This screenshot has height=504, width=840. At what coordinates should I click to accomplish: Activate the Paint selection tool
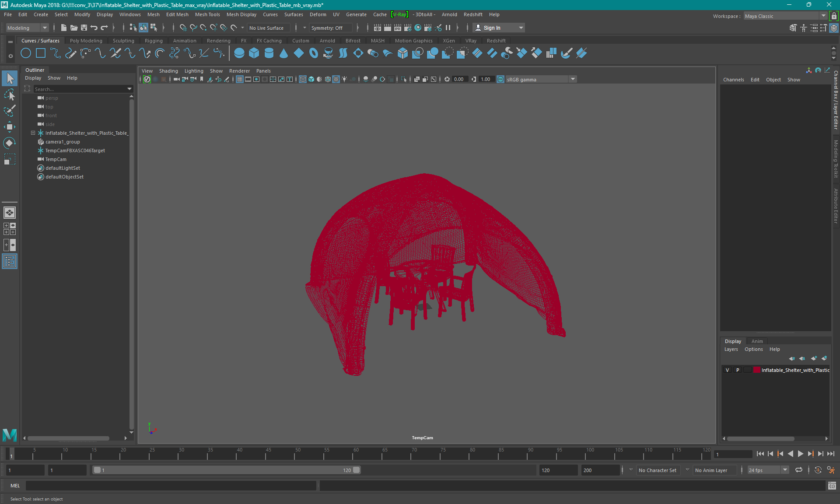pyautogui.click(x=10, y=111)
